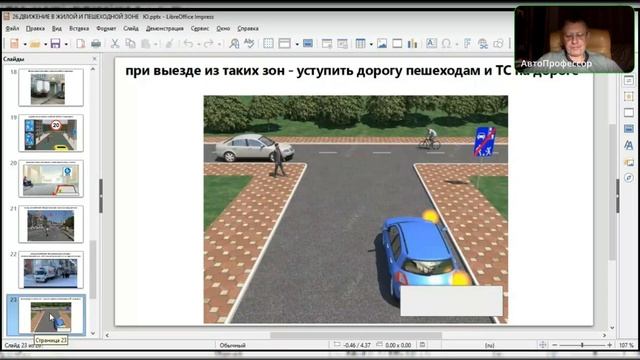Screen dimensions: 640x360
Task: Expand the Save options dropdown arrow
Action: [x=66, y=44]
